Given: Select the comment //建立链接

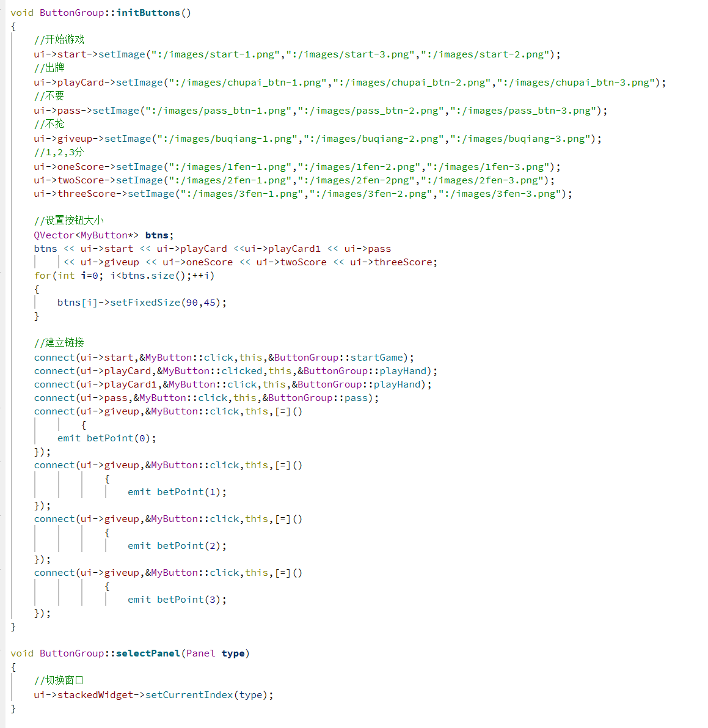Looking at the screenshot, I should (x=59, y=343).
